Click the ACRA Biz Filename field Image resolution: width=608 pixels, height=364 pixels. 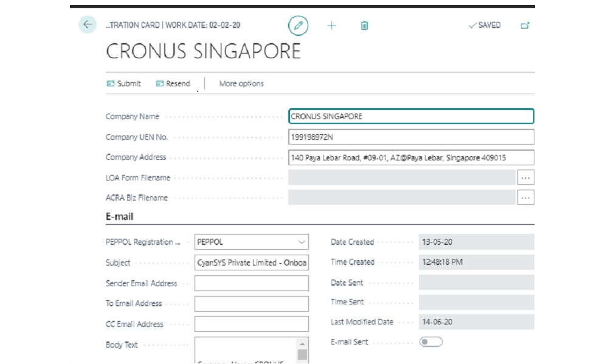click(402, 197)
